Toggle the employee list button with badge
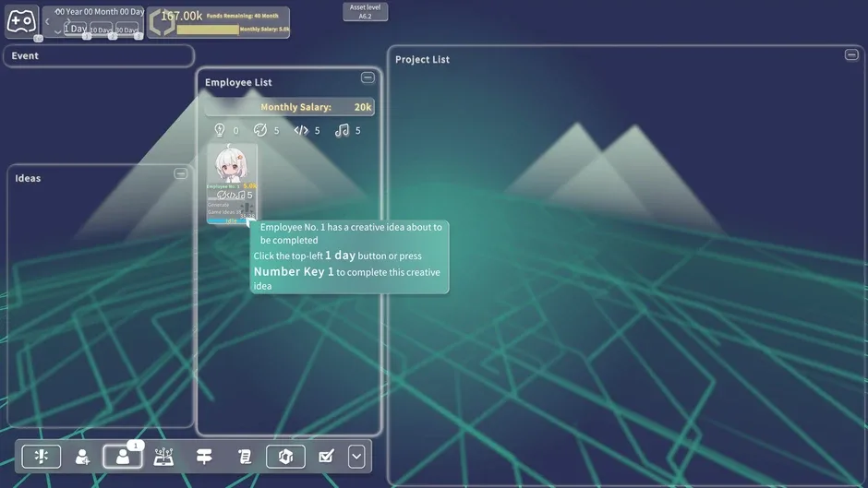The image size is (868, 488). pos(123,457)
